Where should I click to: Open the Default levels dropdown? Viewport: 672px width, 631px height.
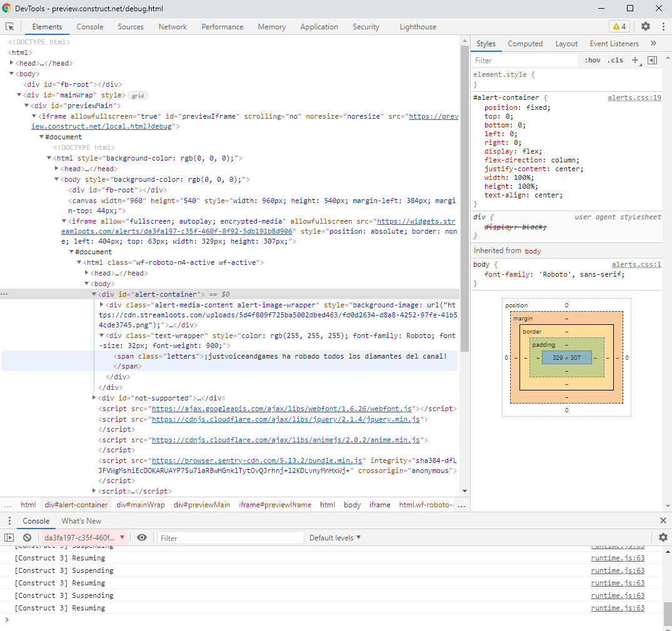point(334,538)
